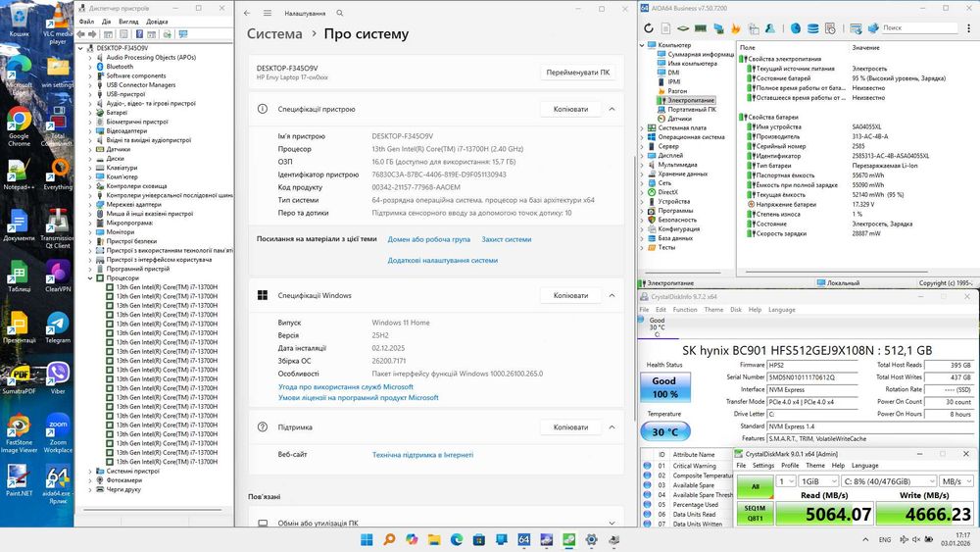This screenshot has width=980, height=552.
Task: Open the Технічна підтримка в Інтернеті link
Action: 422,455
